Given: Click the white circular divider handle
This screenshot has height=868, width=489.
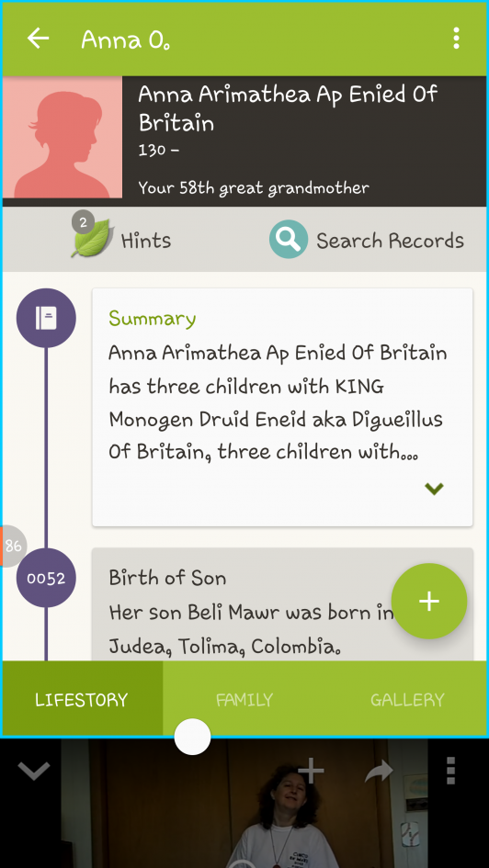Looking at the screenshot, I should [192, 737].
